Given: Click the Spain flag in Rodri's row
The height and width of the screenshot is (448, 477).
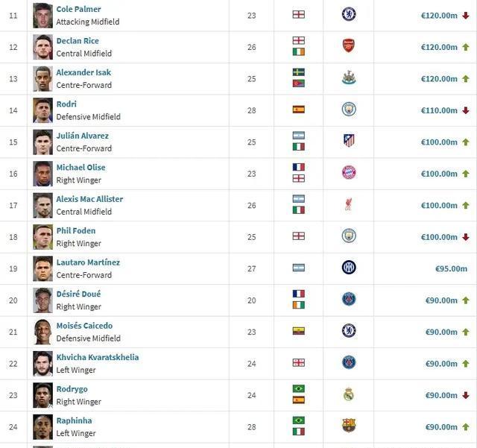Looking at the screenshot, I should point(299,110).
